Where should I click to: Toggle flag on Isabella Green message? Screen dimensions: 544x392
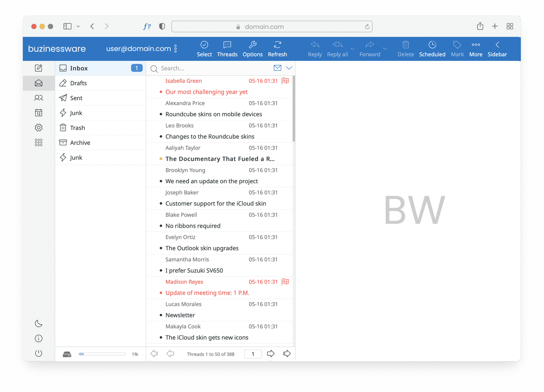[x=285, y=81]
